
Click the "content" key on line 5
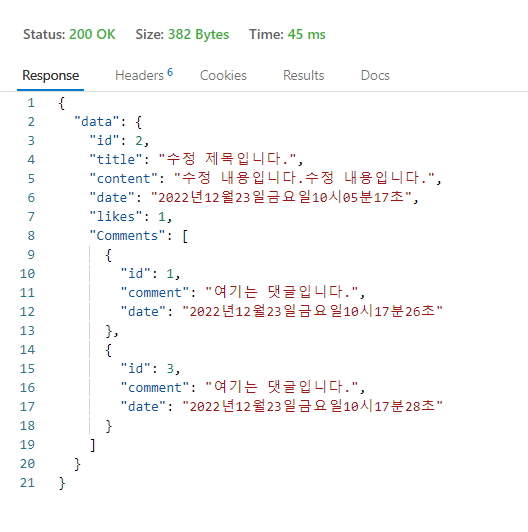(x=124, y=178)
